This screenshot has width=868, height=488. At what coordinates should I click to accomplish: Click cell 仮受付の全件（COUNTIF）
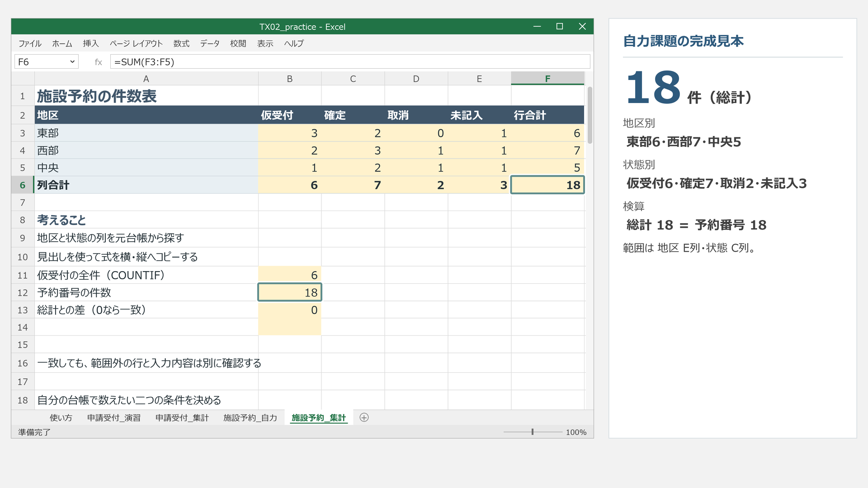[x=146, y=275]
